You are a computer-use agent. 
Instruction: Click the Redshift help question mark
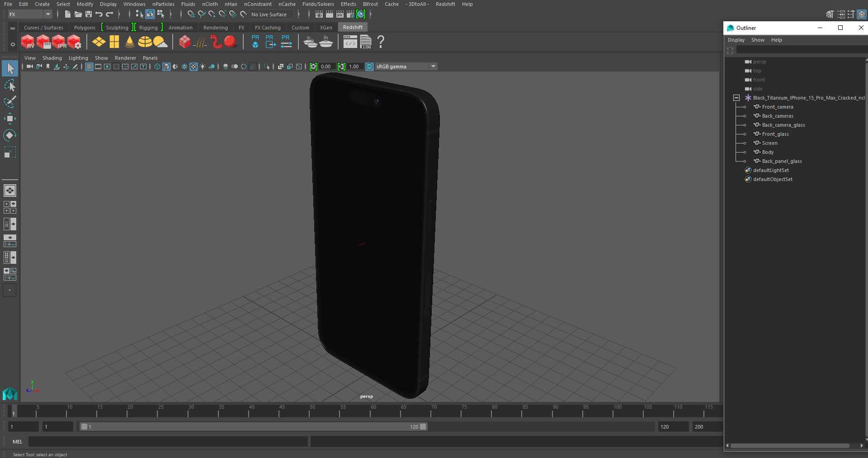click(381, 42)
